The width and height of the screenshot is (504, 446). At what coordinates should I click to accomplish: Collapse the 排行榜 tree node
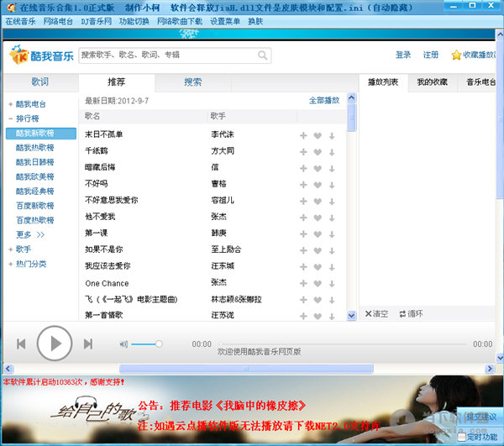point(11,118)
